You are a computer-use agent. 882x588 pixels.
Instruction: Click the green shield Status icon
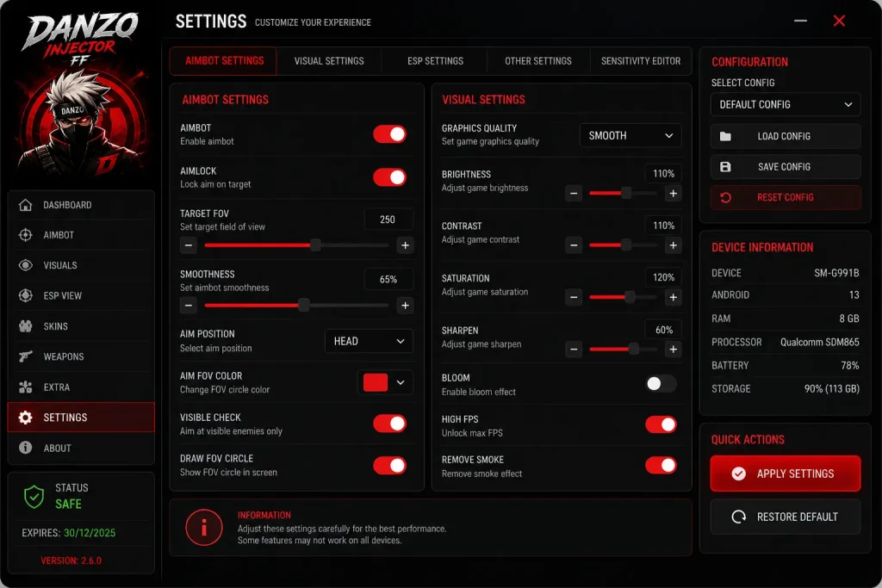34,497
